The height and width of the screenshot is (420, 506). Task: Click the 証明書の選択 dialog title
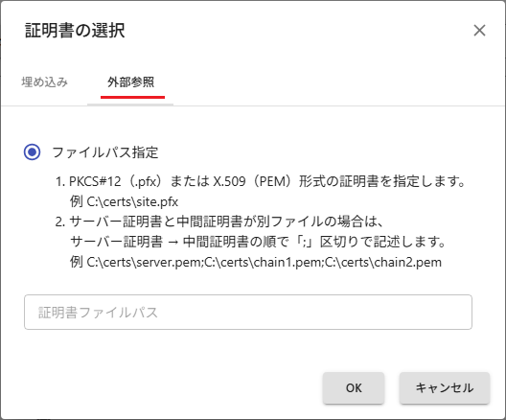[x=75, y=31]
